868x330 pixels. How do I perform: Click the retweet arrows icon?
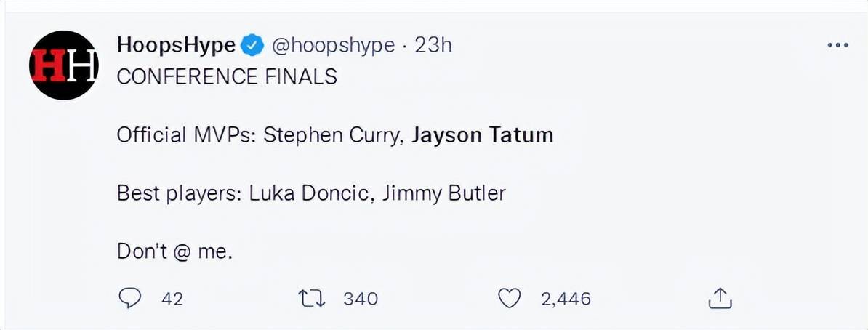[x=312, y=299]
